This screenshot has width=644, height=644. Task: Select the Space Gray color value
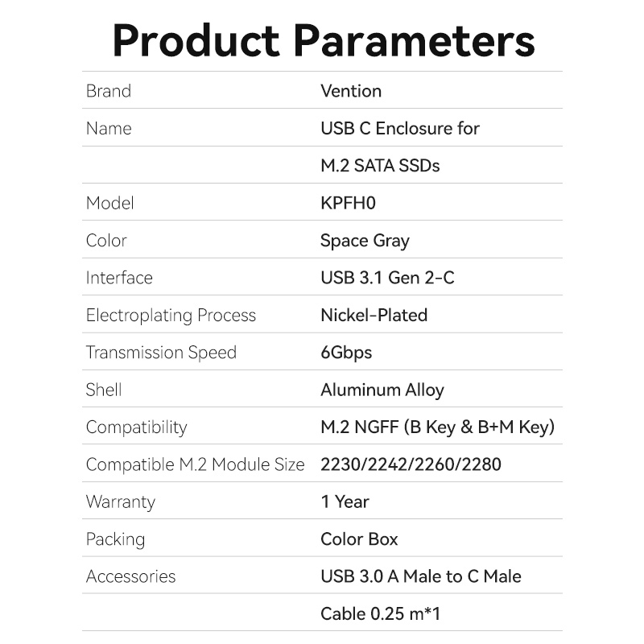(365, 241)
